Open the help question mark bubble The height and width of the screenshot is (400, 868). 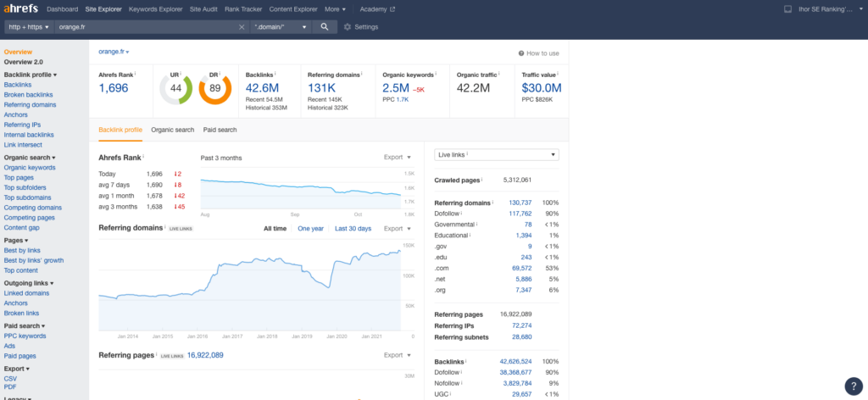pos(854,386)
